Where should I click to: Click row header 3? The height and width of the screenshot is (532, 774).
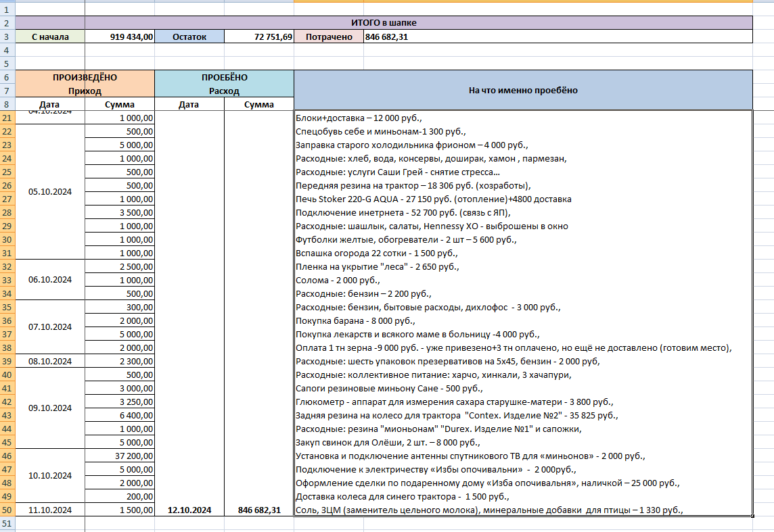pos(7,37)
